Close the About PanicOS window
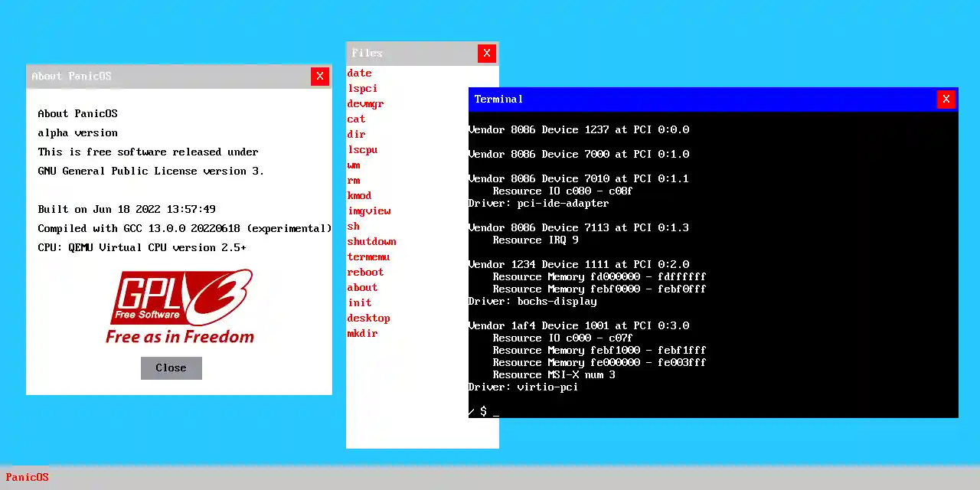This screenshot has height=490, width=980. pos(320,76)
